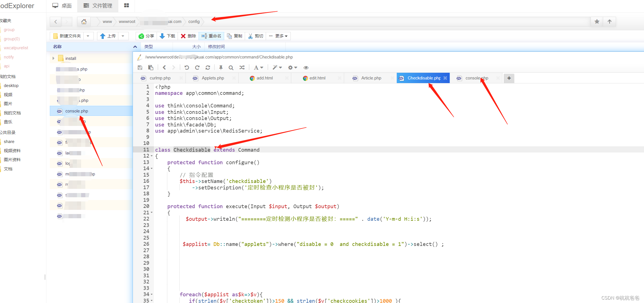Click the 删除 delete button
This screenshot has height=303, width=644.
pyautogui.click(x=188, y=36)
